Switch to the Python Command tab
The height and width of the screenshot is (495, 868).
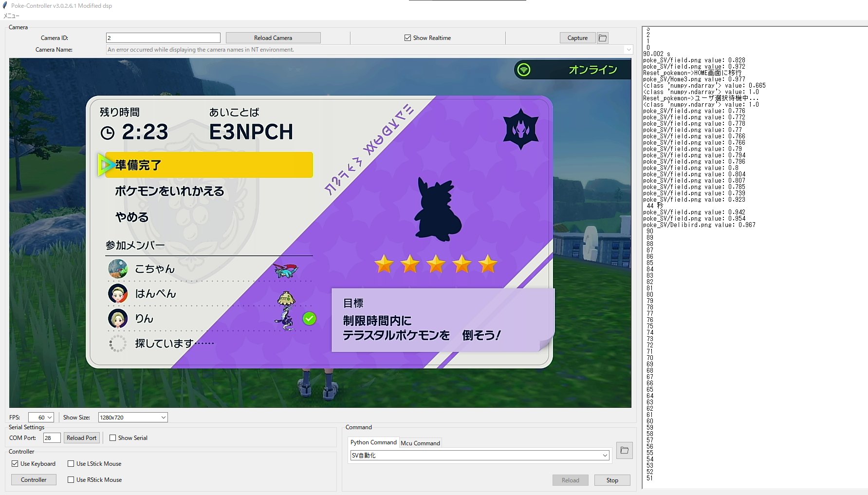point(373,442)
